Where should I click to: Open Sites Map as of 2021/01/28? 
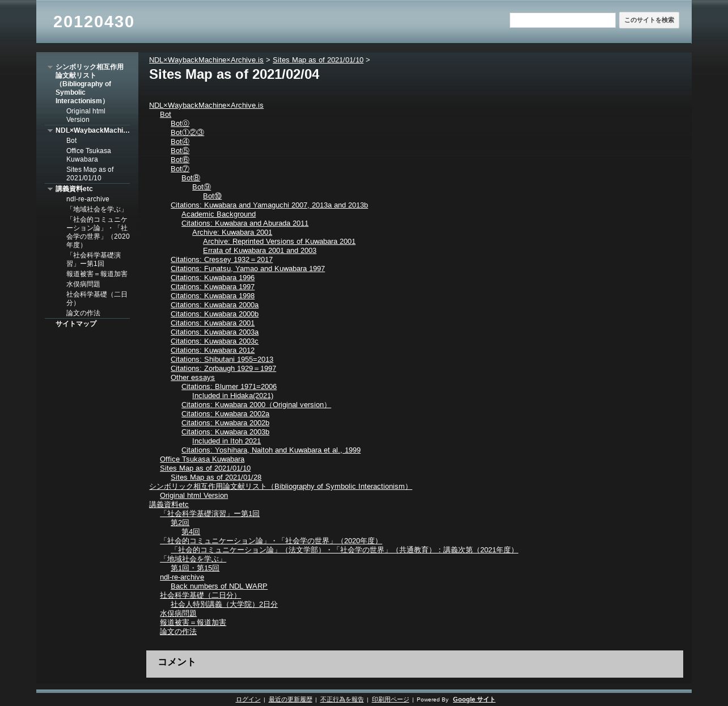pyautogui.click(x=216, y=477)
